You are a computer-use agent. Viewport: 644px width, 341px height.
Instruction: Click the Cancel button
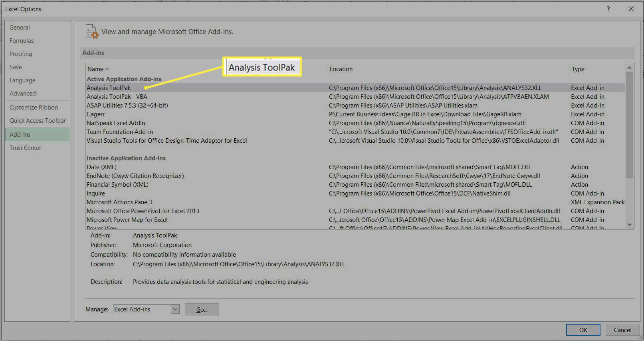click(622, 330)
